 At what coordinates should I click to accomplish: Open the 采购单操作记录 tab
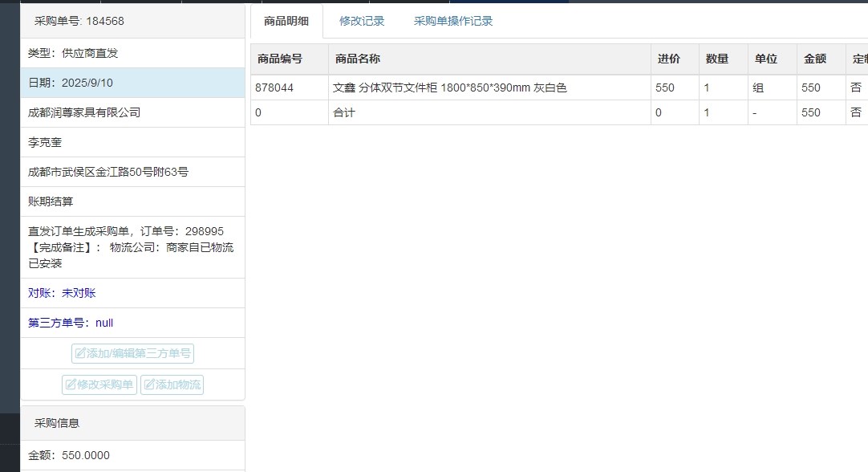(453, 22)
